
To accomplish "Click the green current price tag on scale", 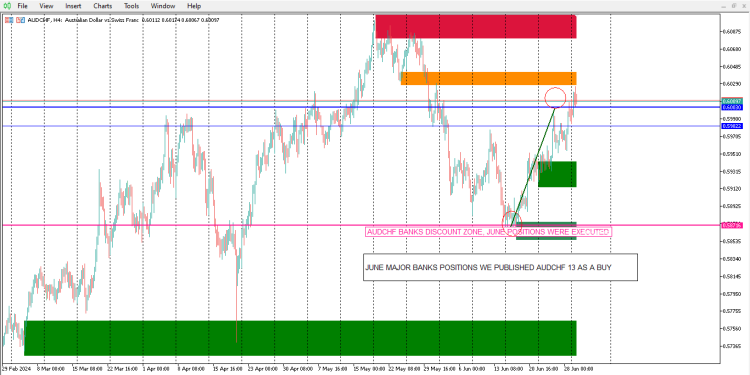I will point(732,101).
